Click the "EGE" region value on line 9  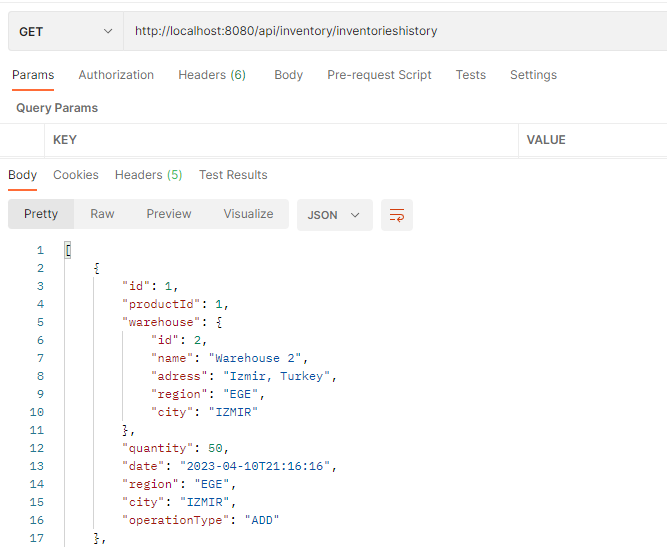[240, 394]
